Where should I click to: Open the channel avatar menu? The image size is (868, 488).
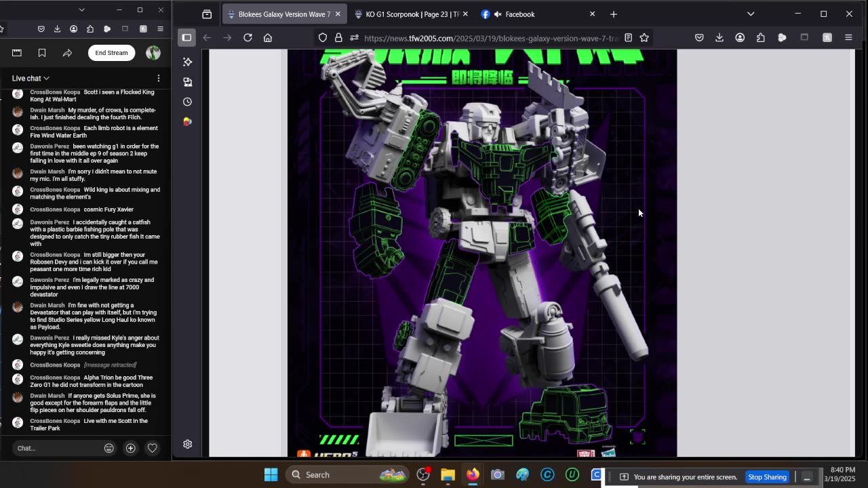pos(153,53)
